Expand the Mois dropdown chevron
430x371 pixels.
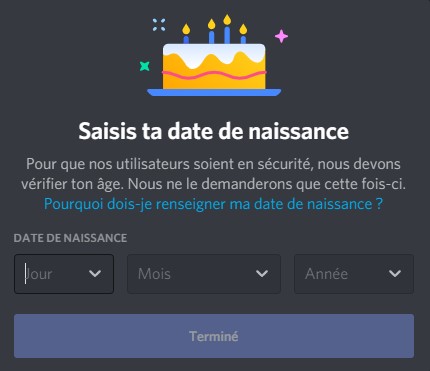point(262,274)
